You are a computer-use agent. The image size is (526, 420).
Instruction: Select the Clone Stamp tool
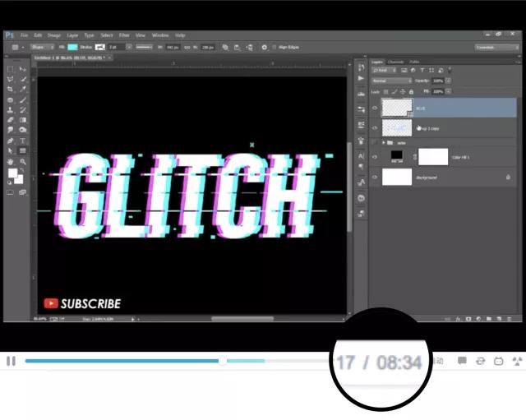point(11,110)
